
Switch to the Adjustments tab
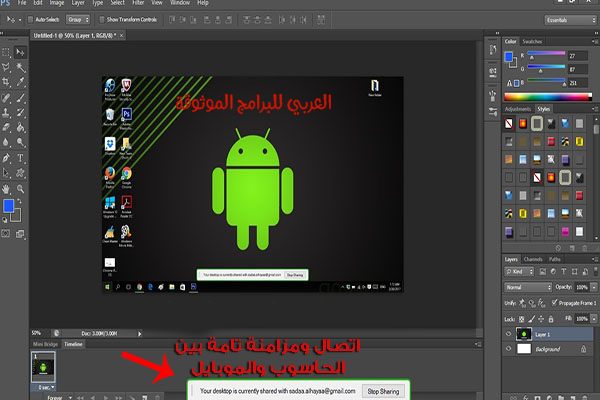point(518,109)
